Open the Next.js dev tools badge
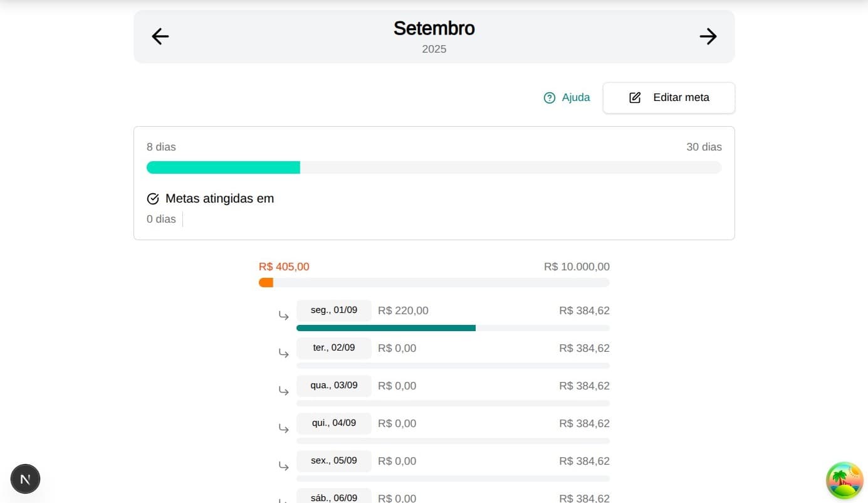 (26, 479)
